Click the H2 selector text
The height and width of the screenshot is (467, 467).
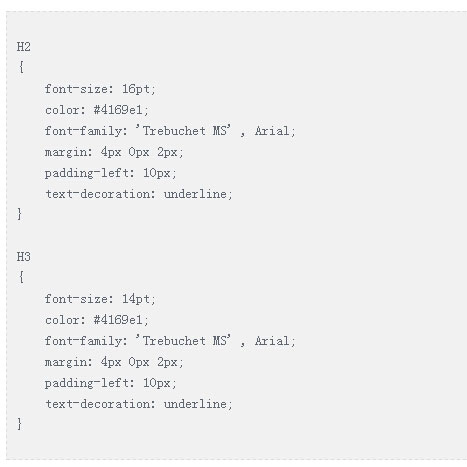24,47
